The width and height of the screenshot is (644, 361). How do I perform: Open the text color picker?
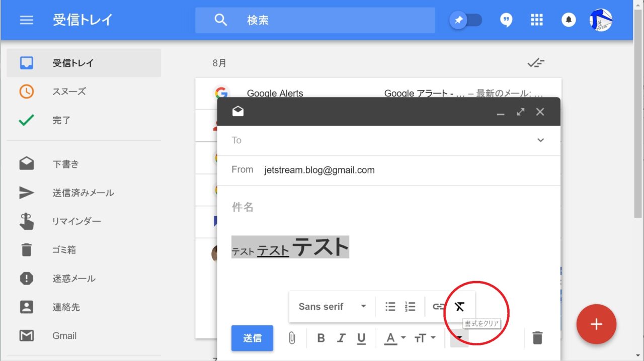pos(394,338)
